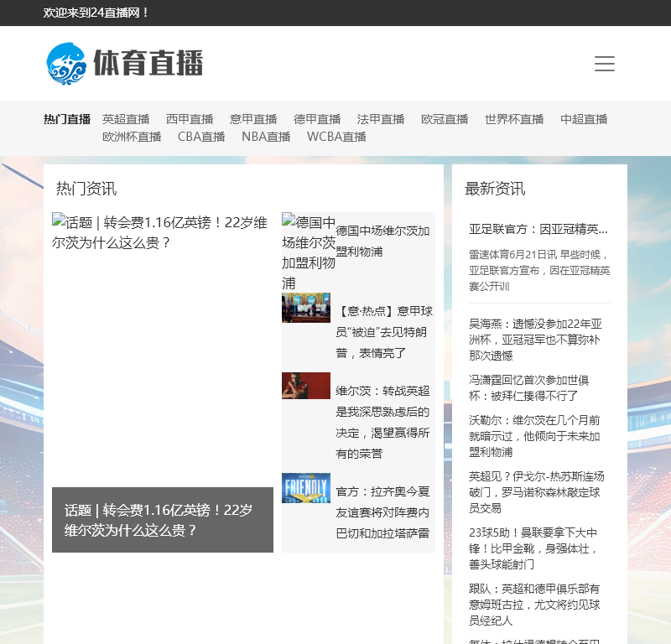Read the 转会费1.16亿英镑 featured headline banner
The width and height of the screenshot is (671, 644).
click(162, 520)
